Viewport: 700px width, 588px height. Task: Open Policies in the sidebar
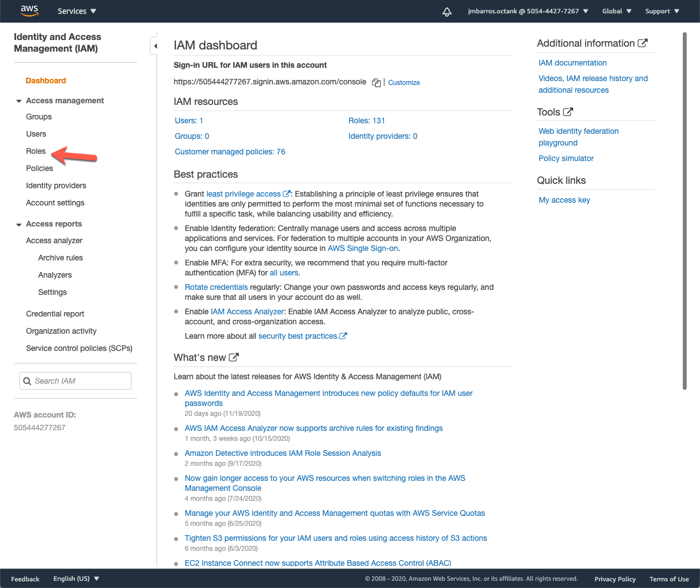(39, 168)
